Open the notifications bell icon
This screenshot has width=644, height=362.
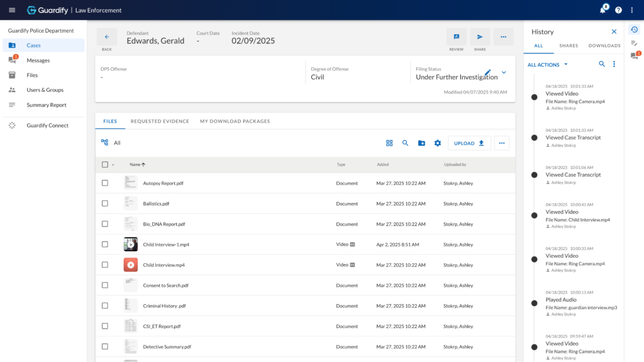[x=602, y=10]
